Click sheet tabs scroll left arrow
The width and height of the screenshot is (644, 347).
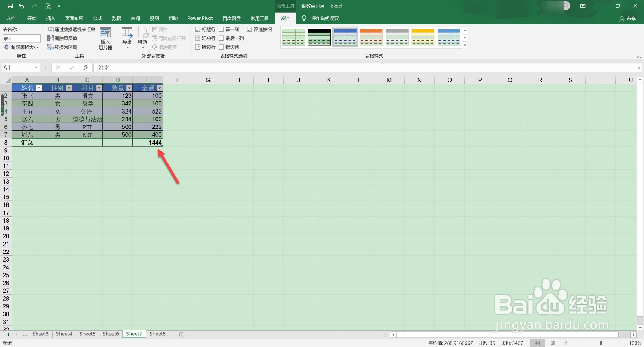8,335
